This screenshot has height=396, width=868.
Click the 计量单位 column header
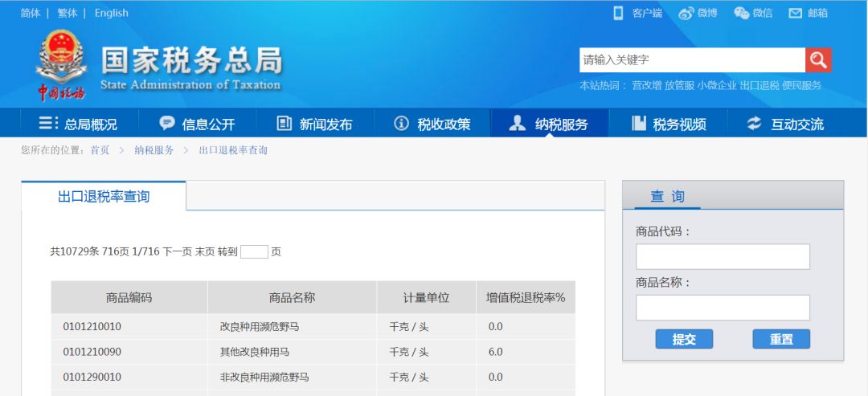pos(426,297)
